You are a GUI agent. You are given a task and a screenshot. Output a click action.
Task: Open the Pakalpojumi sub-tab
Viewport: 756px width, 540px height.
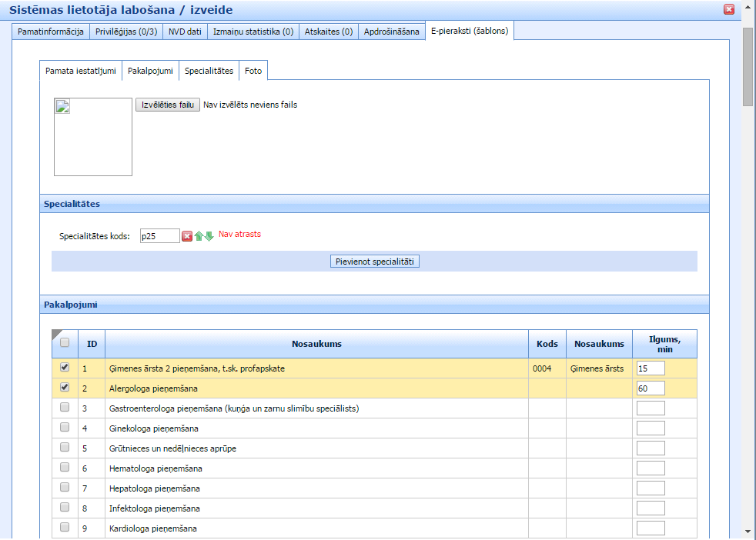click(x=150, y=71)
